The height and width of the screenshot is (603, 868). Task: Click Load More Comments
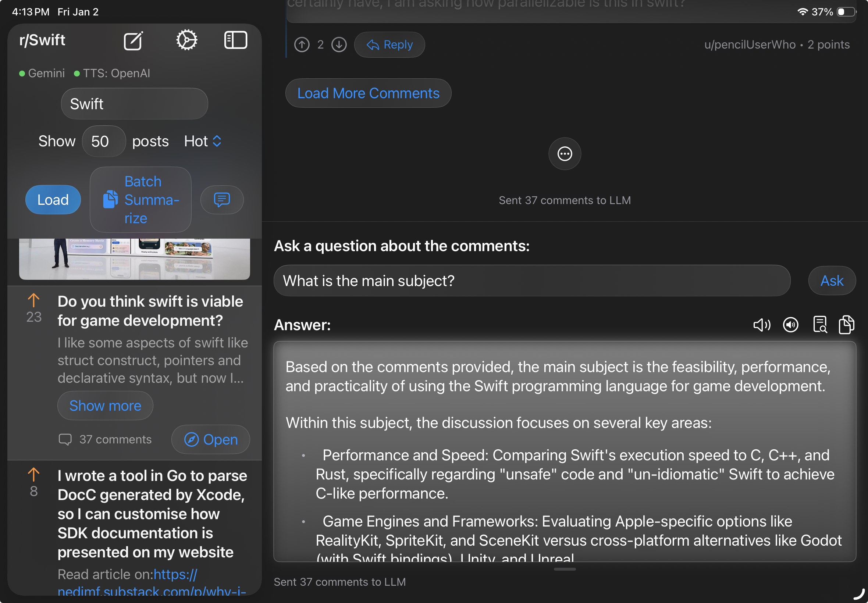[x=368, y=93]
